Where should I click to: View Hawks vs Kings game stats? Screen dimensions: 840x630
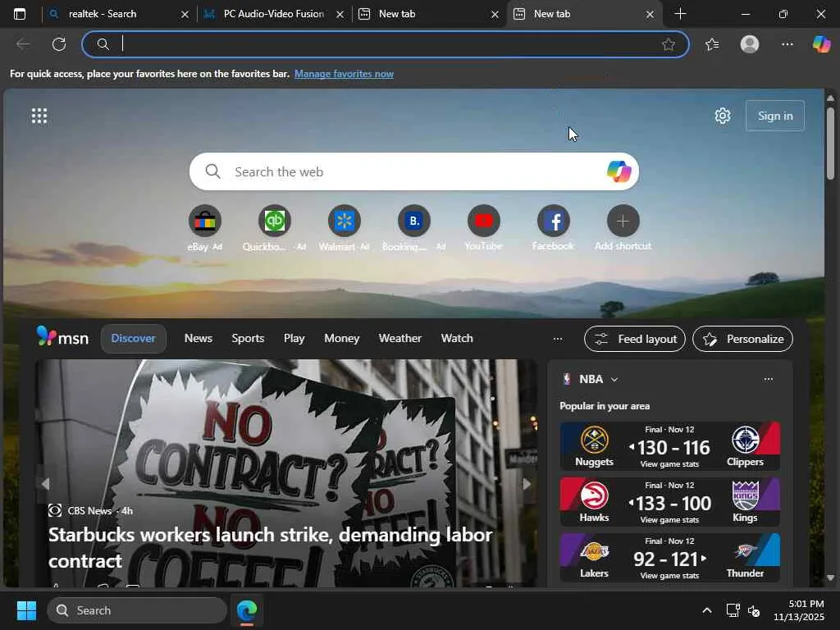[x=669, y=520]
